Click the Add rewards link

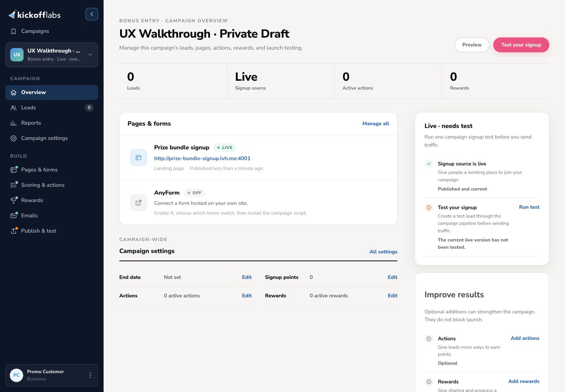524,381
